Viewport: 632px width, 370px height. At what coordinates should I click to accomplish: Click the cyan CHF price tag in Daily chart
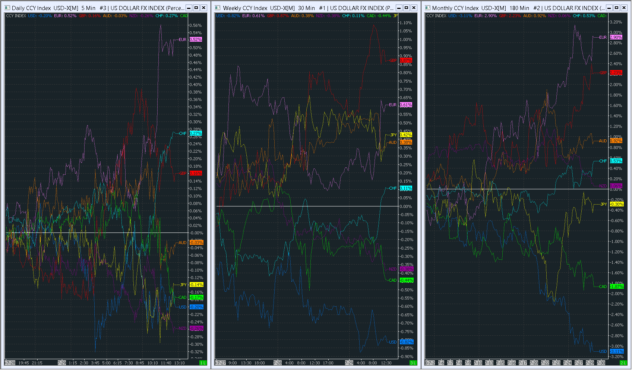(x=195, y=133)
